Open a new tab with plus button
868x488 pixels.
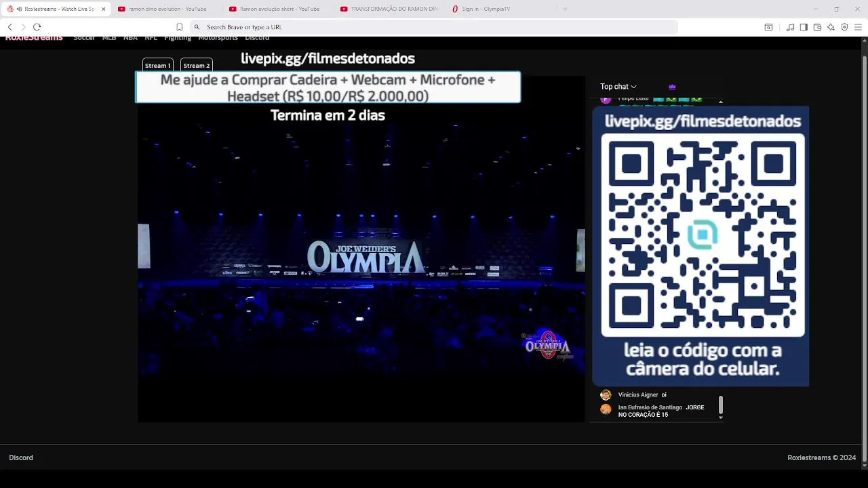565,9
